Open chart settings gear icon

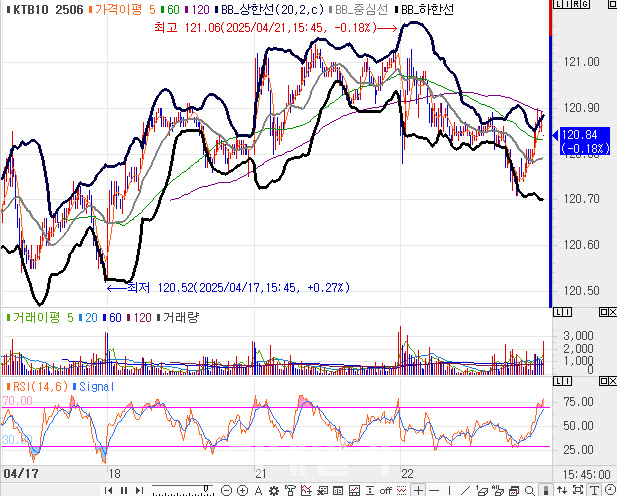click(273, 490)
